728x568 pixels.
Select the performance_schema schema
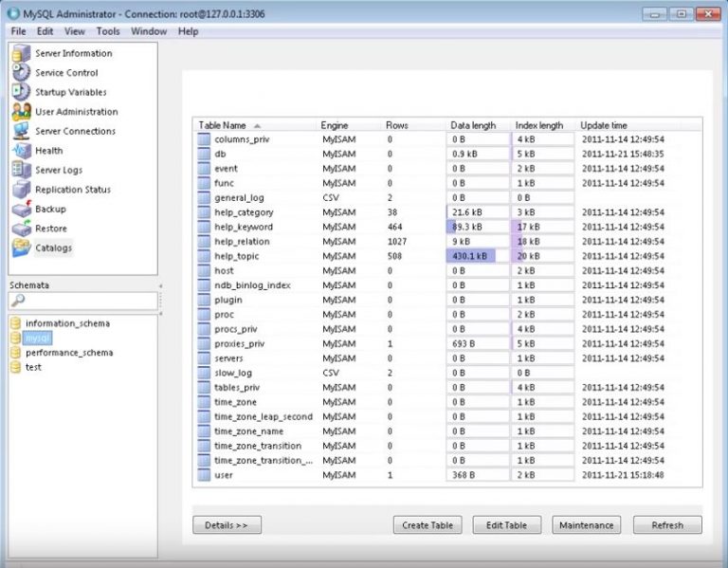click(69, 353)
